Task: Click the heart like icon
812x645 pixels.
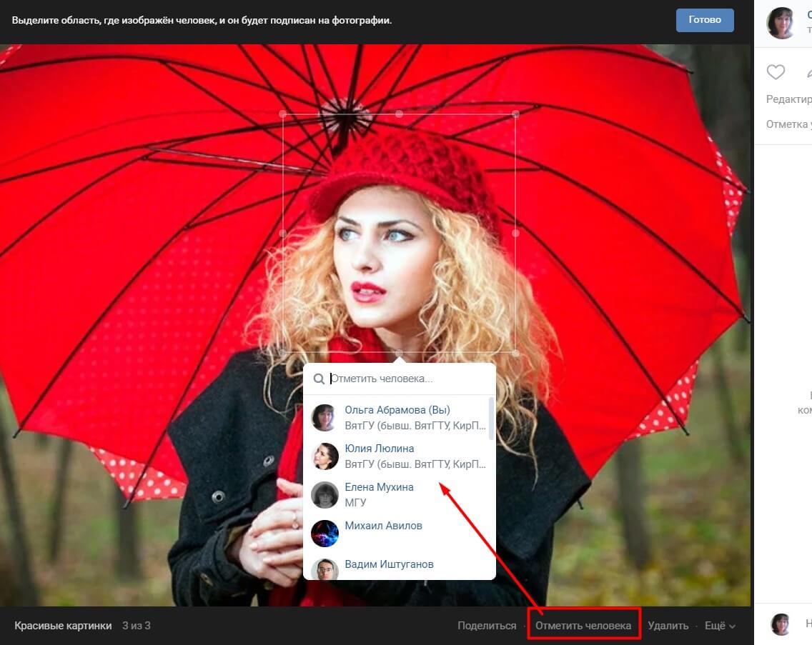Action: click(x=776, y=71)
